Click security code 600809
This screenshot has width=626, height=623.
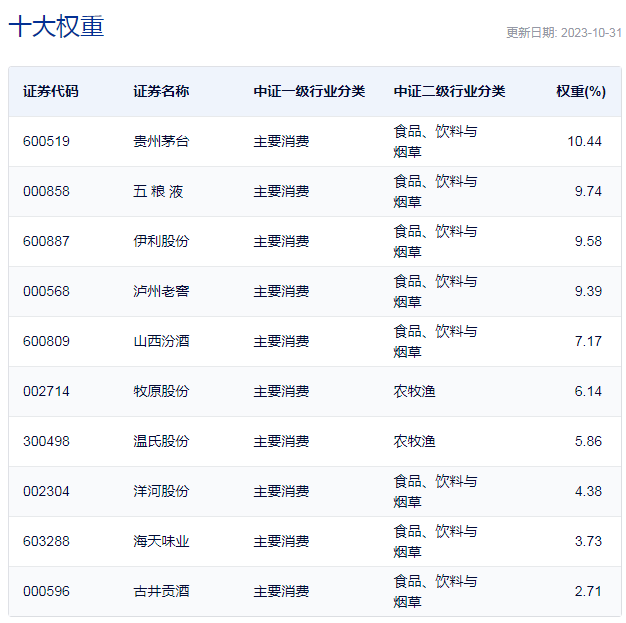[46, 341]
